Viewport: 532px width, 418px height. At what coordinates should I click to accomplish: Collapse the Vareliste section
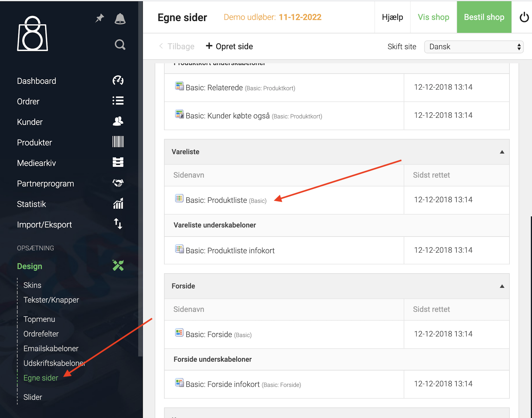pyautogui.click(x=502, y=152)
